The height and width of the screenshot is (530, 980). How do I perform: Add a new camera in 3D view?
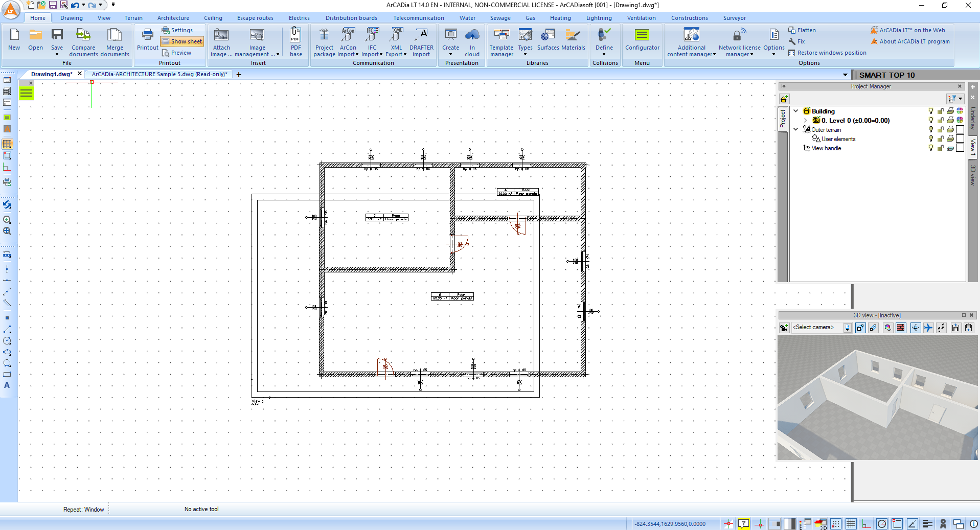click(x=784, y=328)
